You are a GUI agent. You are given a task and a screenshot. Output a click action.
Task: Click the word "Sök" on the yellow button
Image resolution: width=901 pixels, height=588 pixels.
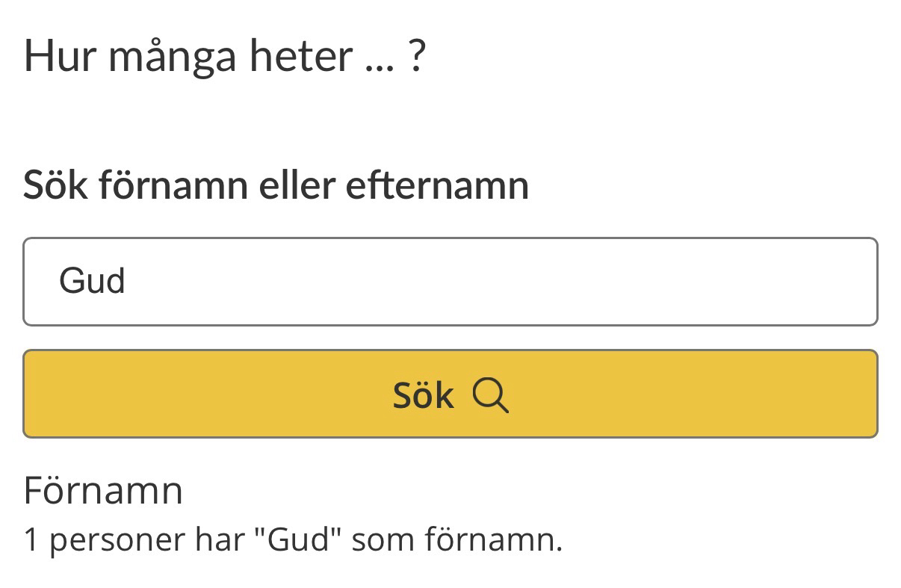coord(423,395)
